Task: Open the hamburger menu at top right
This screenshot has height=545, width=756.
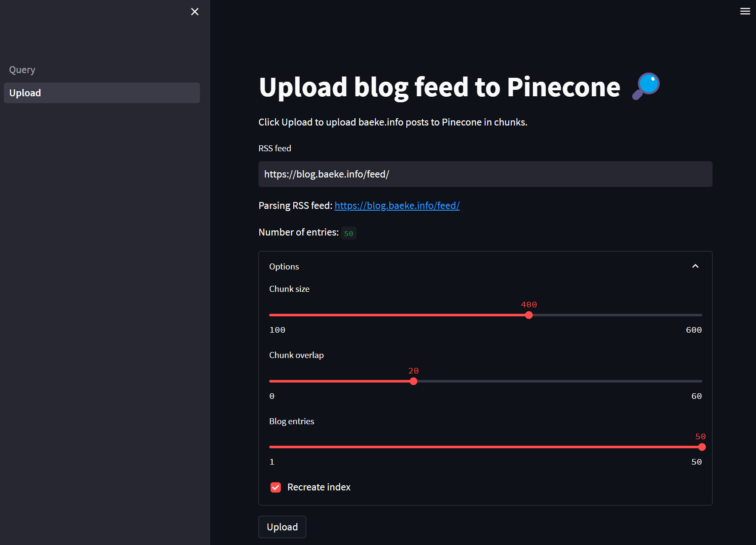Action: click(745, 11)
